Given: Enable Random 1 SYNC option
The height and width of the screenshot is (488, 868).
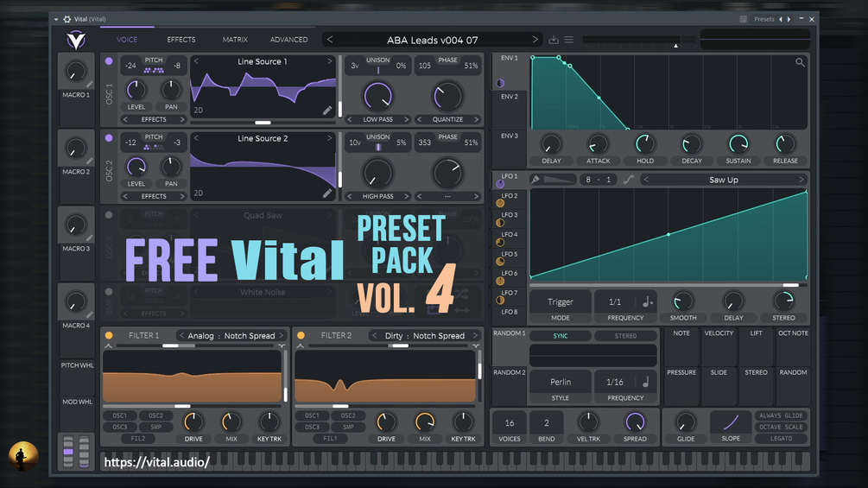Looking at the screenshot, I should (561, 336).
